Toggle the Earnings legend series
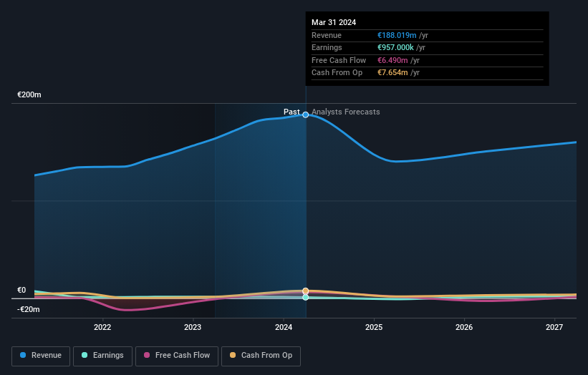This screenshot has width=588, height=375. (102, 356)
